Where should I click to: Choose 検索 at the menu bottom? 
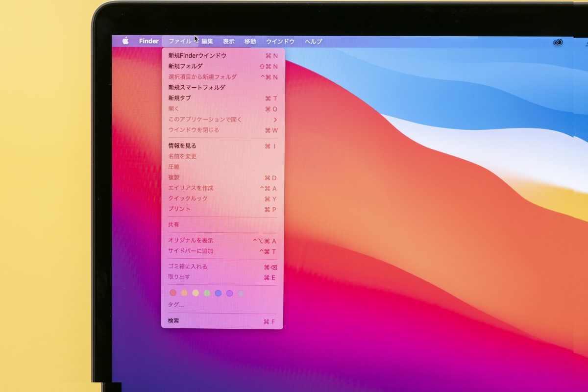click(x=173, y=321)
